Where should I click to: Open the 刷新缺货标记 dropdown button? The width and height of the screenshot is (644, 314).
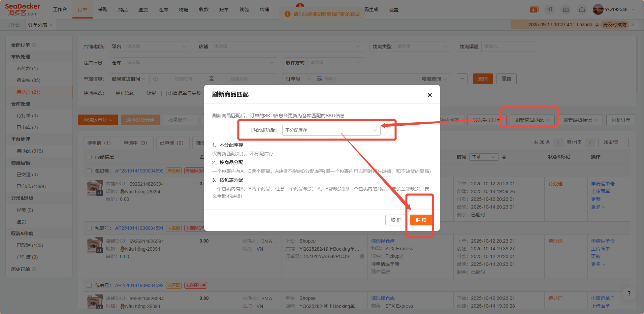tap(580, 120)
